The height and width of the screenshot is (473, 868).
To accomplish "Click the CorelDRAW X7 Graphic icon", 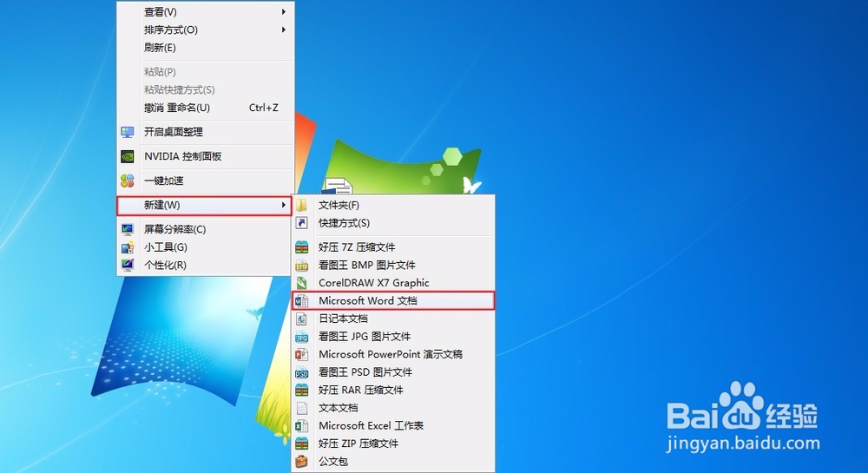I will (x=301, y=283).
